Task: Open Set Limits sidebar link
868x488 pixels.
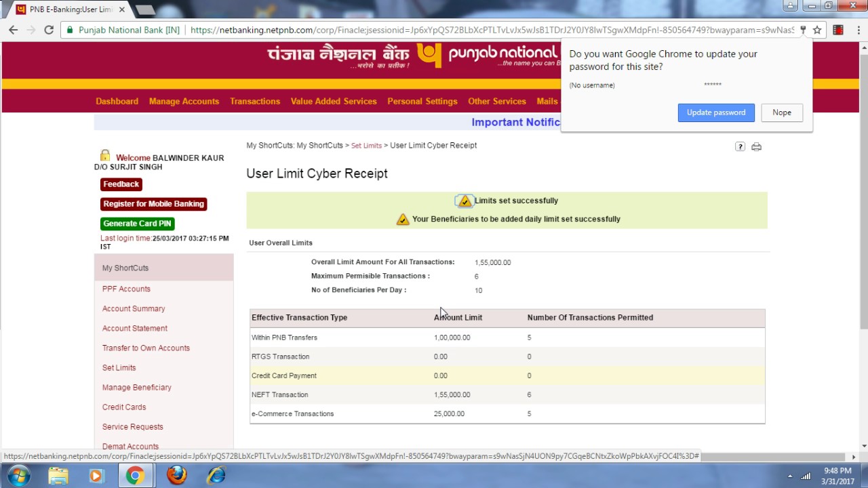Action: coord(119,367)
